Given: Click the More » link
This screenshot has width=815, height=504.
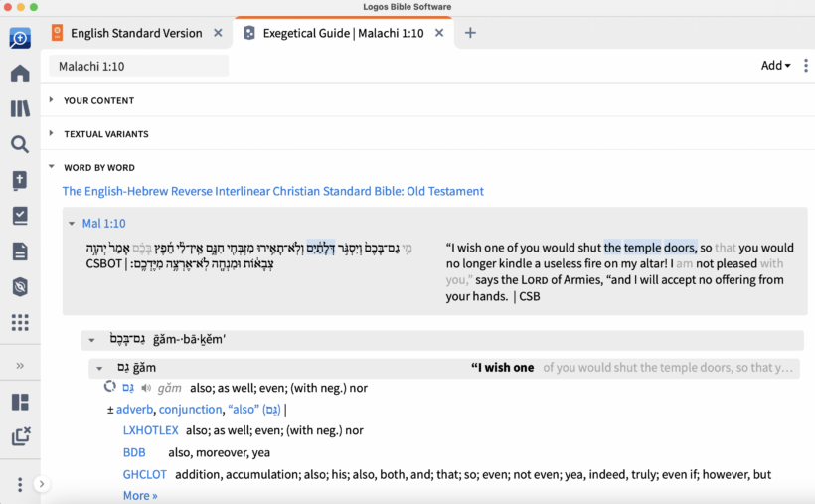Looking at the screenshot, I should (x=140, y=496).
